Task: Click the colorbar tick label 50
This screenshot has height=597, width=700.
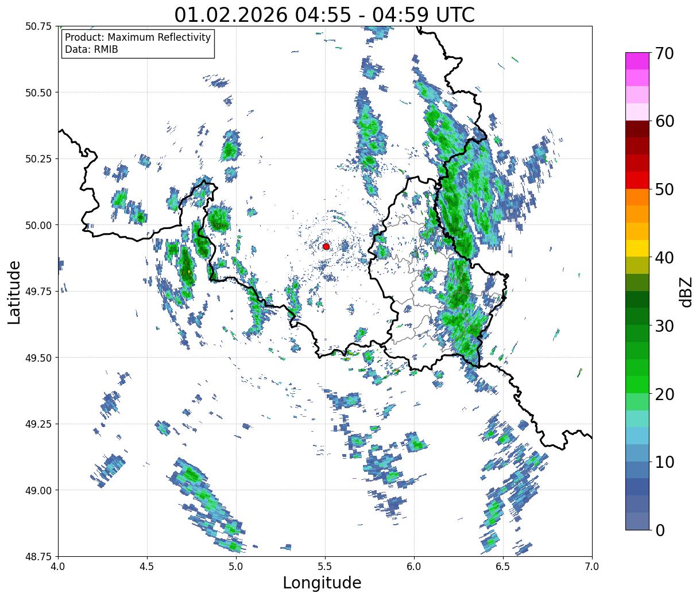Action: click(664, 189)
